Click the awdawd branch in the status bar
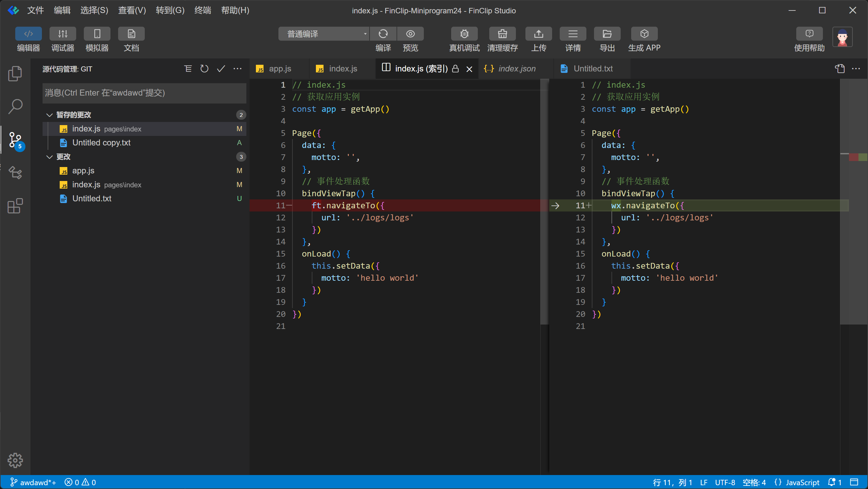Viewport: 868px width, 489px height. tap(33, 482)
